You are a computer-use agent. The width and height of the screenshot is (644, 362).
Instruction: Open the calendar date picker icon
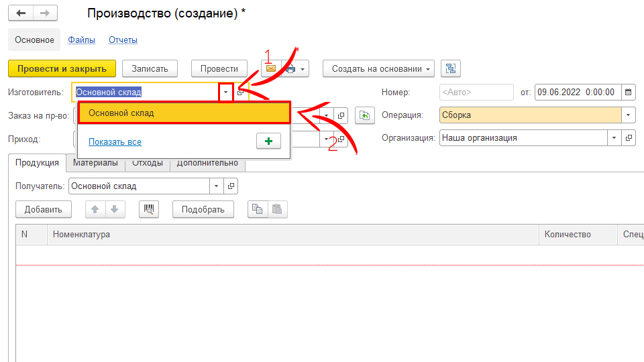click(x=629, y=93)
